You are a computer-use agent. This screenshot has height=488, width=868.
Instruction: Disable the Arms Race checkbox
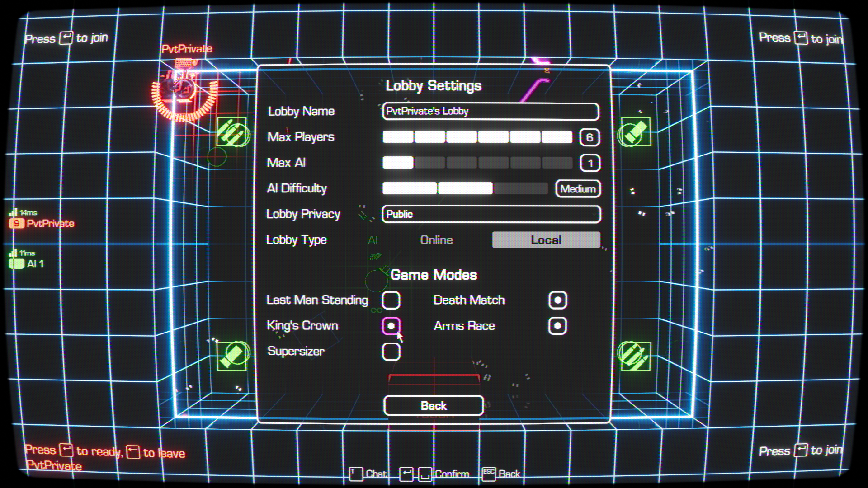point(557,326)
